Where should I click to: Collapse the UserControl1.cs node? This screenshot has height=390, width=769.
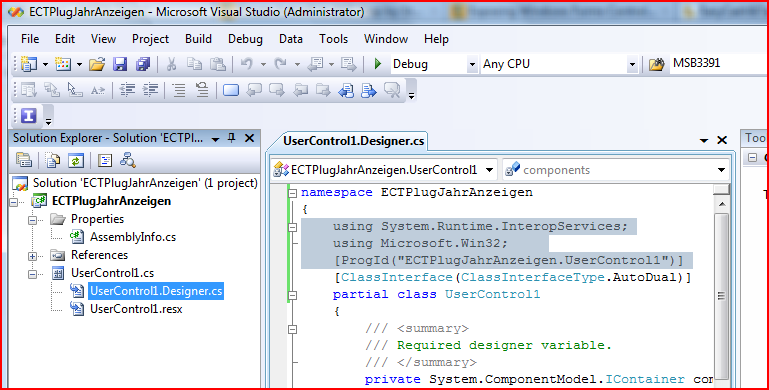click(x=32, y=274)
